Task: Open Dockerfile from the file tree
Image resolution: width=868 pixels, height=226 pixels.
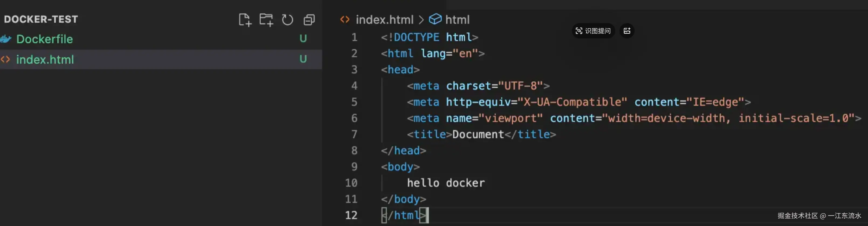Action: pos(44,39)
